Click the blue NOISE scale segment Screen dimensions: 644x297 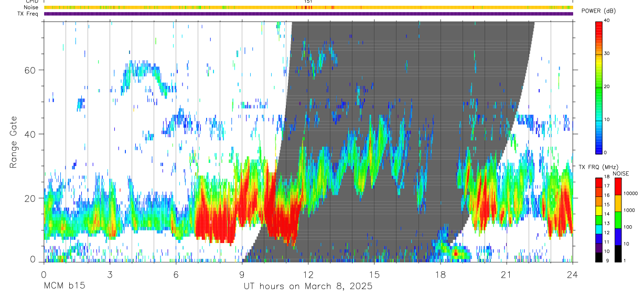click(618, 237)
